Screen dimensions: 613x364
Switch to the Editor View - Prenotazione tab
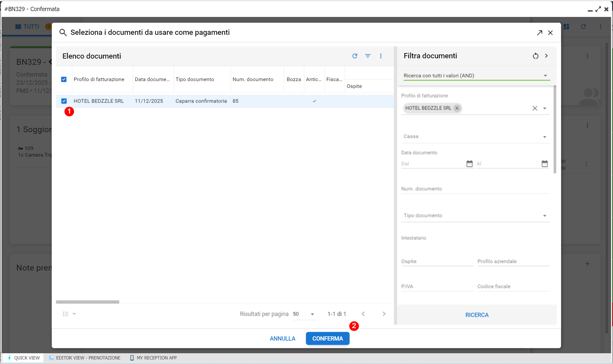click(x=85, y=358)
